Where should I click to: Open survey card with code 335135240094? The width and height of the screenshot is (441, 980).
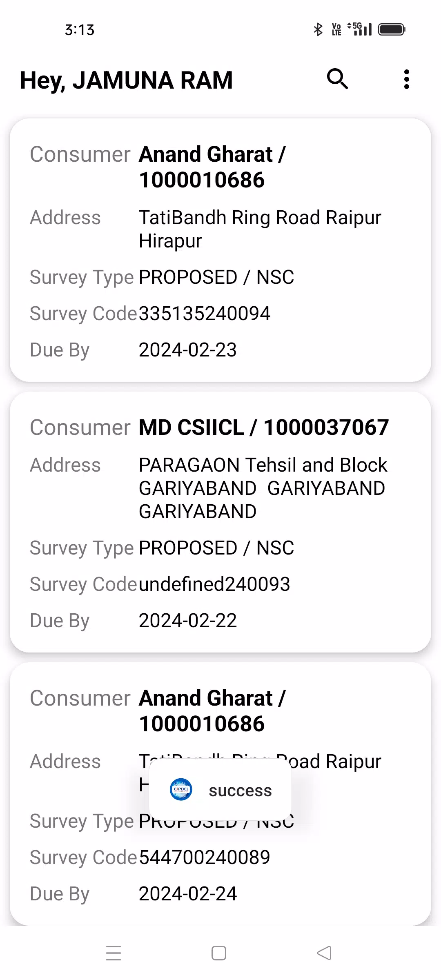tap(220, 250)
